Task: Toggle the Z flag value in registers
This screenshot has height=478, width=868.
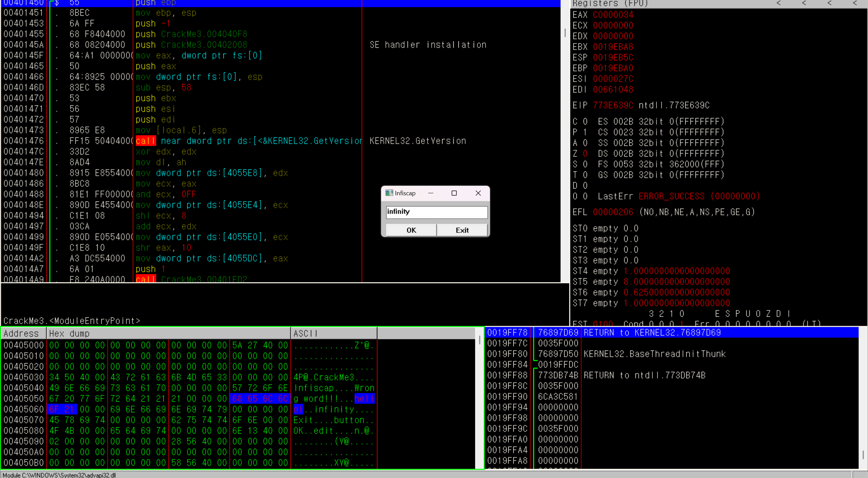Action: [585, 154]
